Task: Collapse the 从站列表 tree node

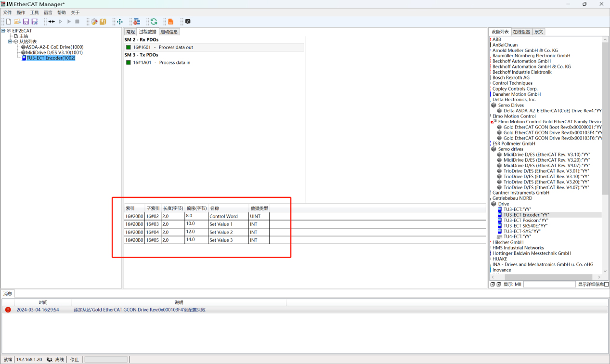Action: (10, 42)
